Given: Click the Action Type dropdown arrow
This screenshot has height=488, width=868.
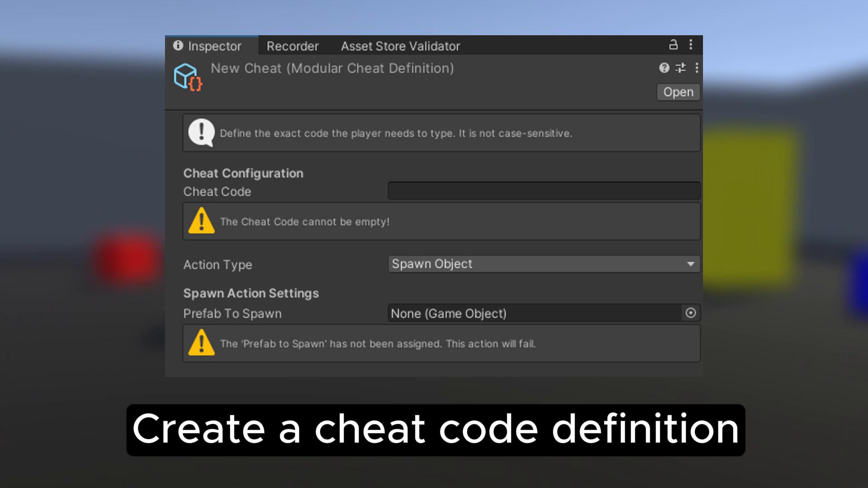Looking at the screenshot, I should click(x=690, y=264).
